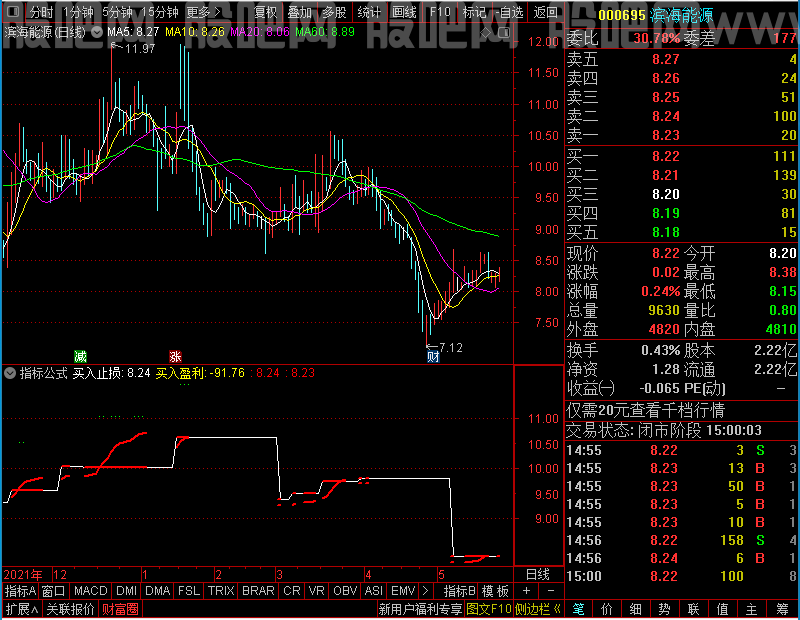The height and width of the screenshot is (620, 800).
Task: Click the 叠加 overlay button
Action: (299, 12)
